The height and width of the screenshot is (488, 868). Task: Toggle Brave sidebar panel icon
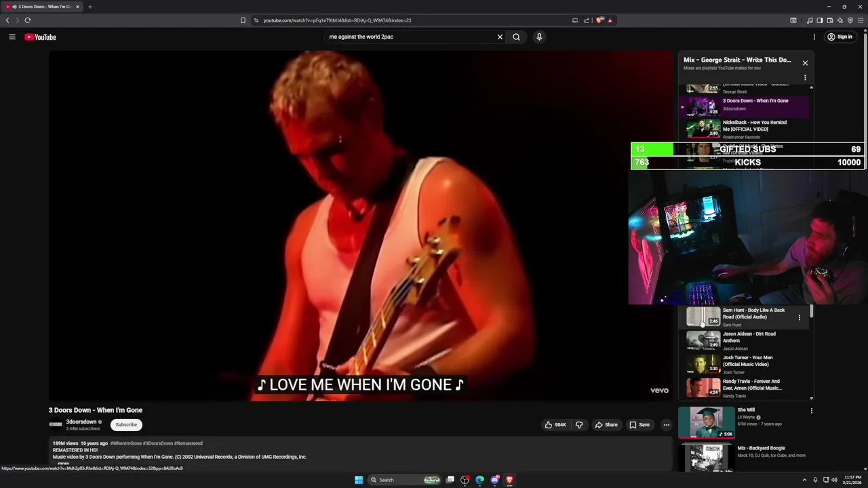pos(819,20)
